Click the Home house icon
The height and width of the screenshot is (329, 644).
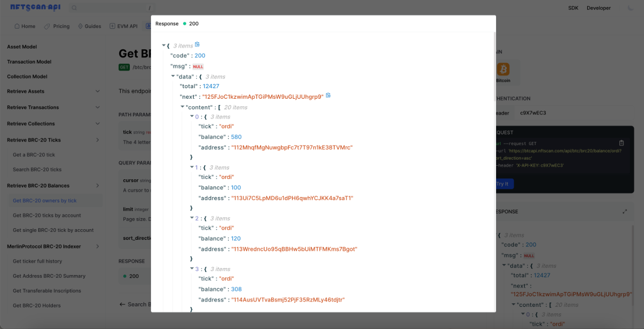(x=17, y=26)
